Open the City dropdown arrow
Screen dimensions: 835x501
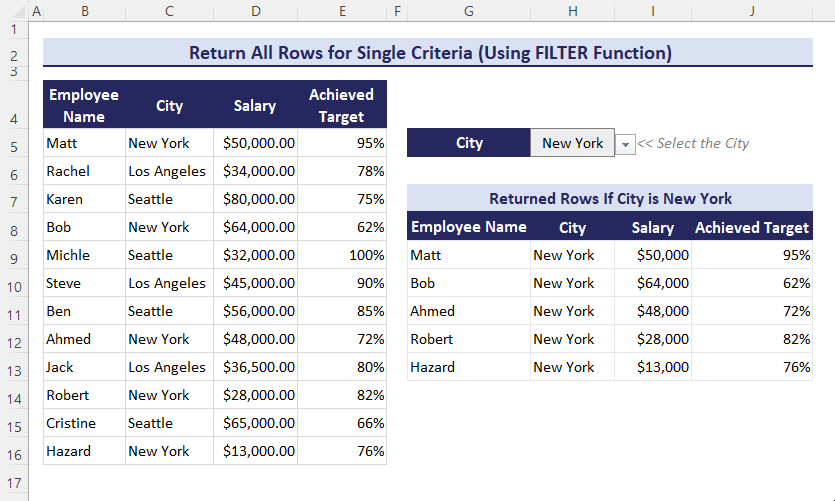pos(626,144)
